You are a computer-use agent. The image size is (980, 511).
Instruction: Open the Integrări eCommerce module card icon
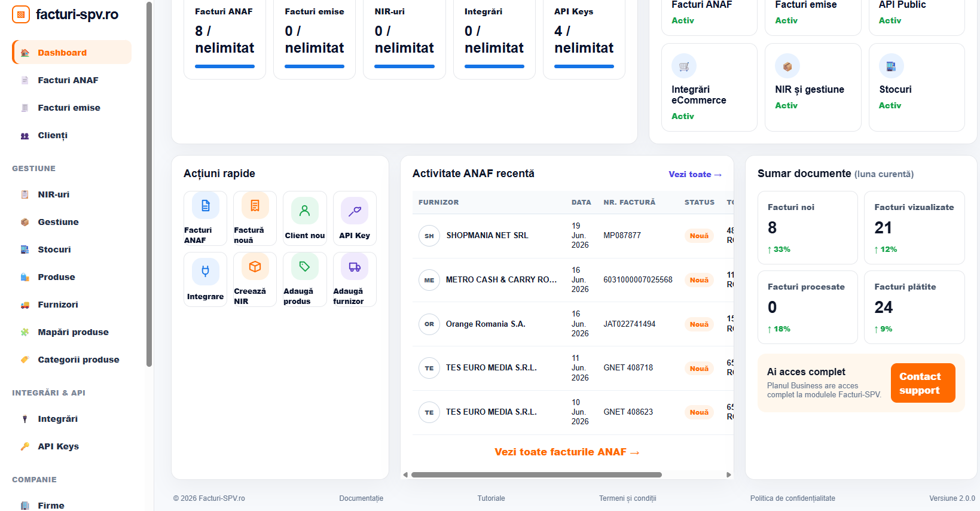684,66
